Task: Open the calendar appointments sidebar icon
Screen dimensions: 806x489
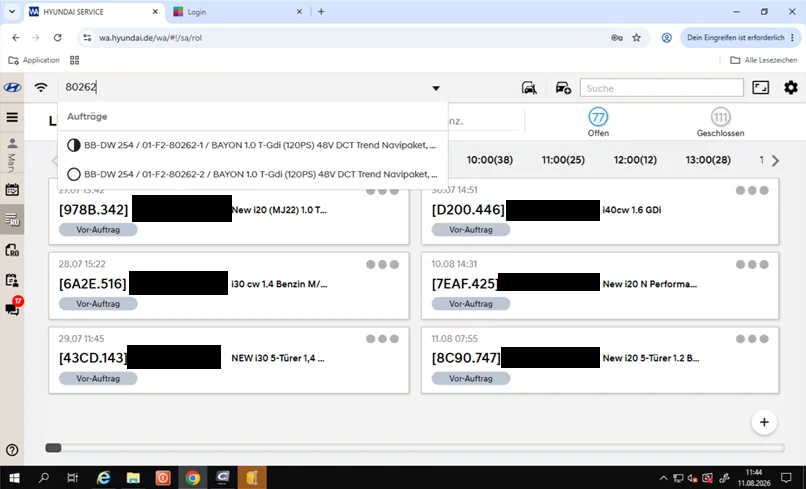Action: click(12, 190)
